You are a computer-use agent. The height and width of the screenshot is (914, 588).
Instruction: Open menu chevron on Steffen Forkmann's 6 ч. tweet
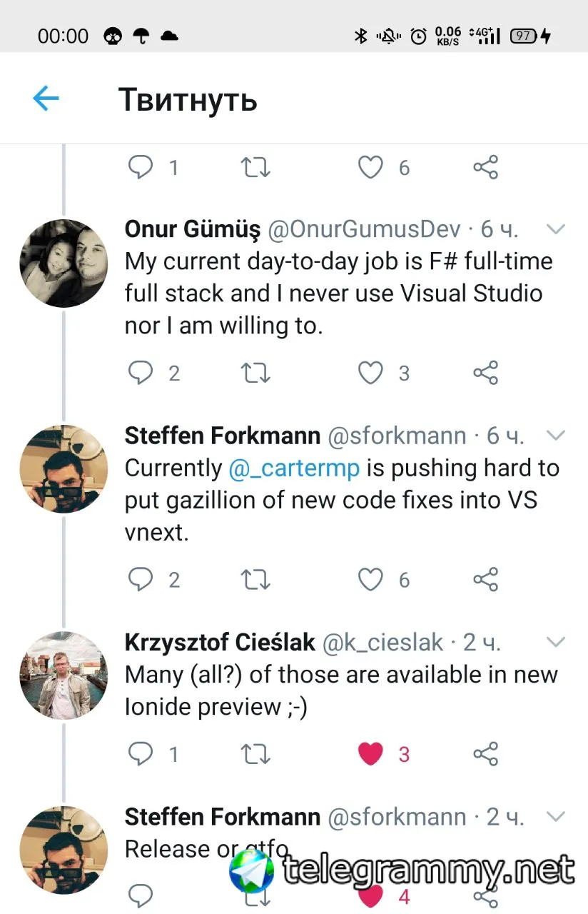555,436
